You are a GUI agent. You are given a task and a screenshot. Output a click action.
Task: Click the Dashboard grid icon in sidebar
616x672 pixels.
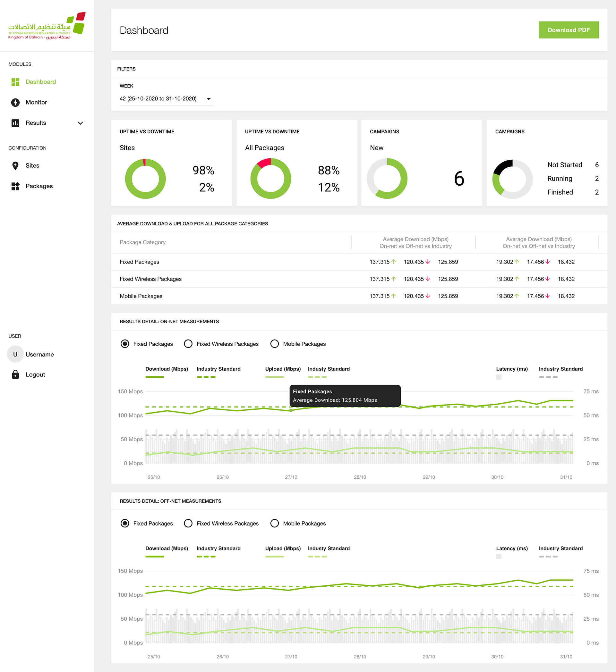(x=15, y=82)
